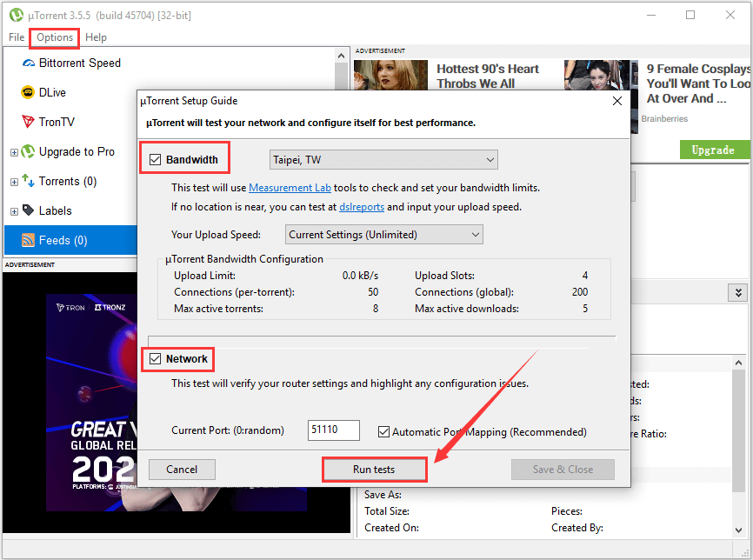Viewport: 753px width, 560px height.
Task: Click the Connections (per-torrent) label
Action: (235, 292)
